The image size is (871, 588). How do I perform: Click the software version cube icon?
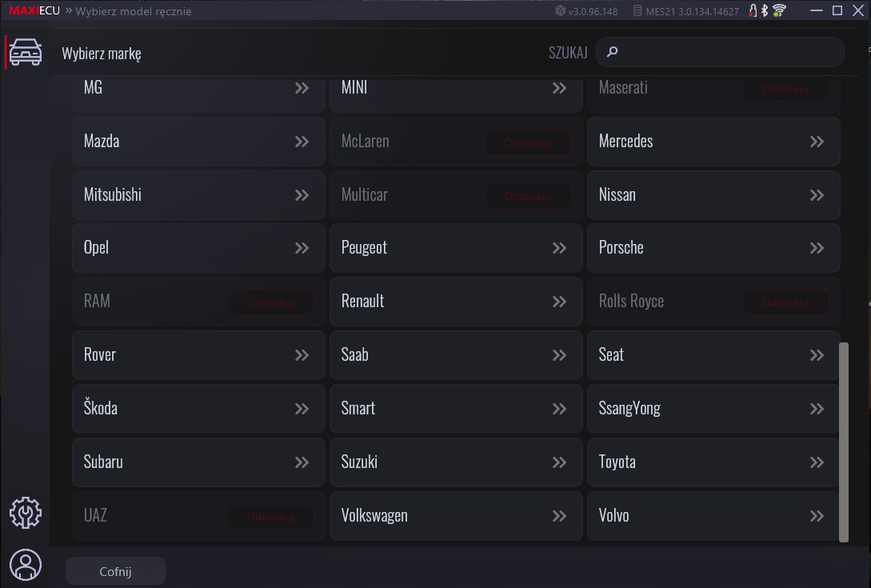(x=561, y=10)
